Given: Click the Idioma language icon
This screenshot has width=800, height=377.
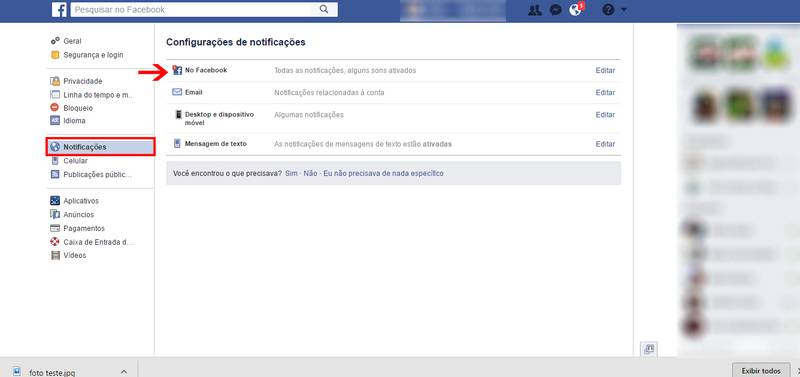Looking at the screenshot, I should pyautogui.click(x=55, y=121).
